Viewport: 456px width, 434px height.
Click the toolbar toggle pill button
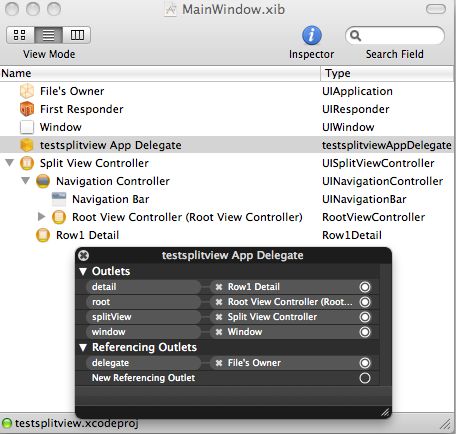tap(436, 9)
